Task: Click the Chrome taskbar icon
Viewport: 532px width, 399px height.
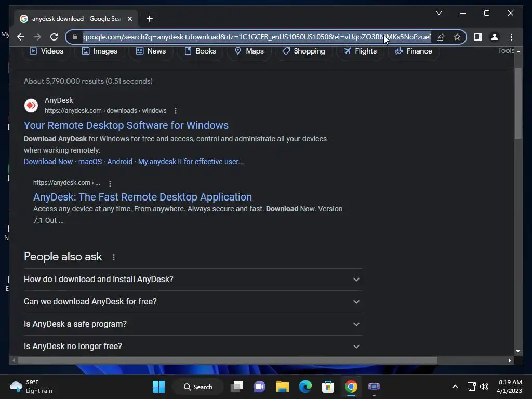Action: (x=351, y=387)
